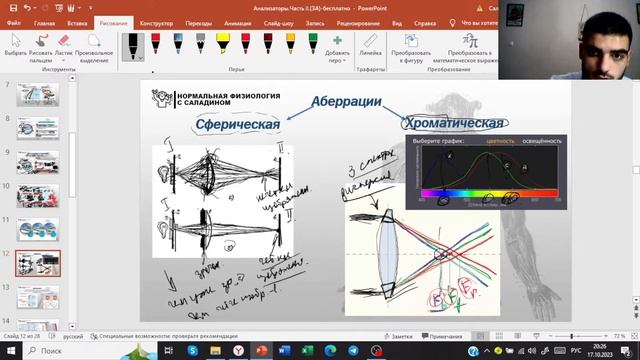
Task: Click the spell-check icon in status bar
Action: 52,336
